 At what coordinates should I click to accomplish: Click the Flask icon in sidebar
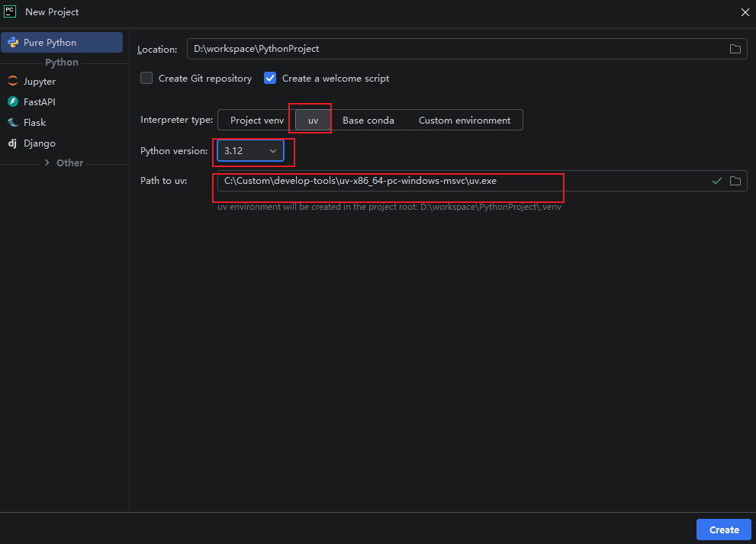pyautogui.click(x=13, y=123)
